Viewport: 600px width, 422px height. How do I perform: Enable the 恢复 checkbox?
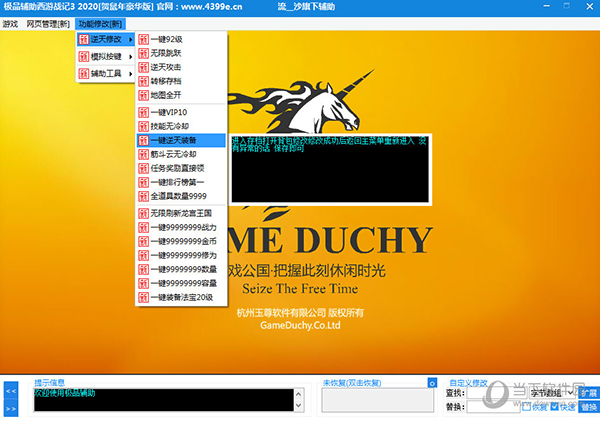[x=527, y=407]
